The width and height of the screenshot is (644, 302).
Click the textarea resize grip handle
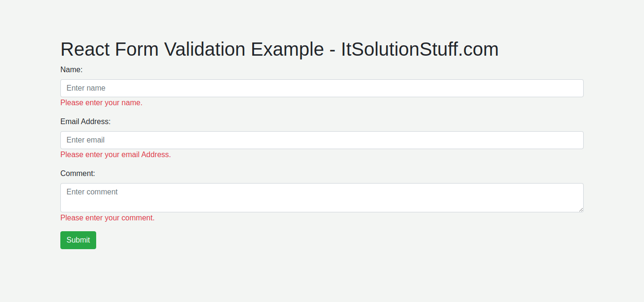581,210
